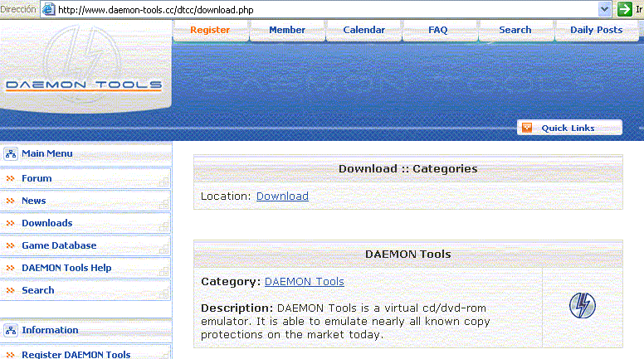Open the Member tab
This screenshot has width=644, height=359.
287,30
